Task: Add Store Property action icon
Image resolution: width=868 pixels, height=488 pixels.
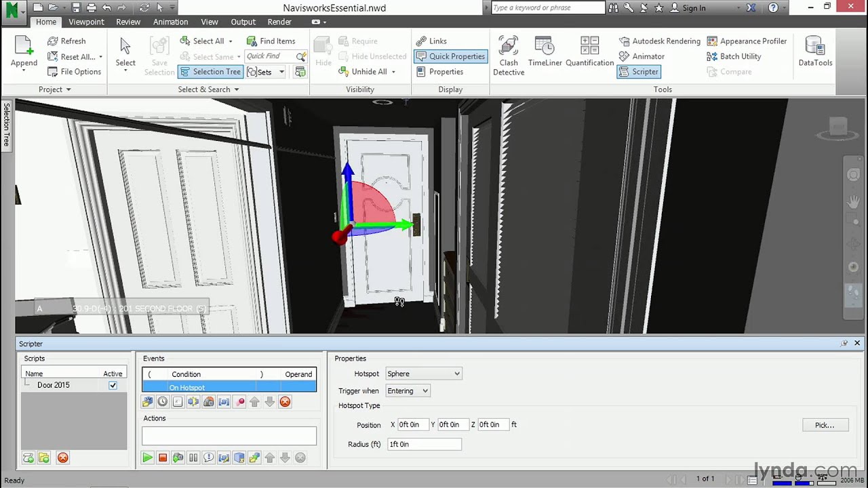Action: [x=239, y=458]
